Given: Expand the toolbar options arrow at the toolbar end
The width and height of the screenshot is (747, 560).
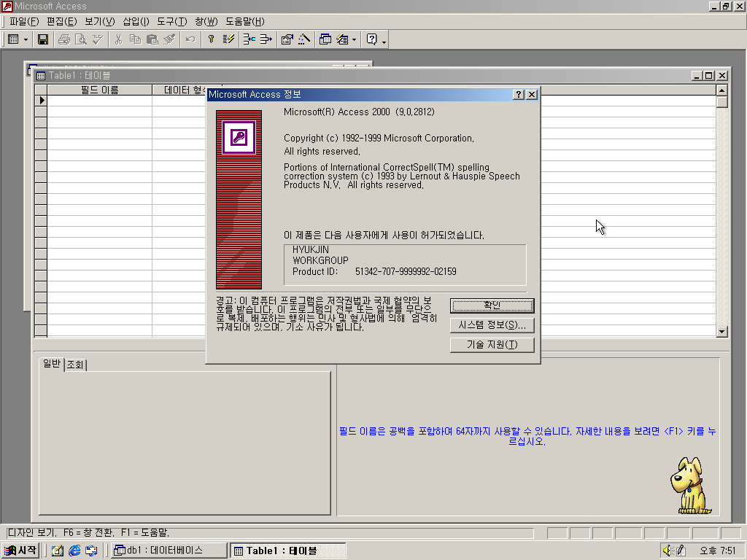Looking at the screenshot, I should (384, 41).
